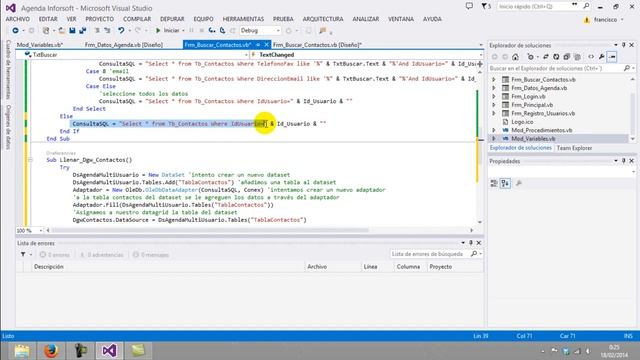
Task: Open the EDITAR menu
Action: coord(48,19)
